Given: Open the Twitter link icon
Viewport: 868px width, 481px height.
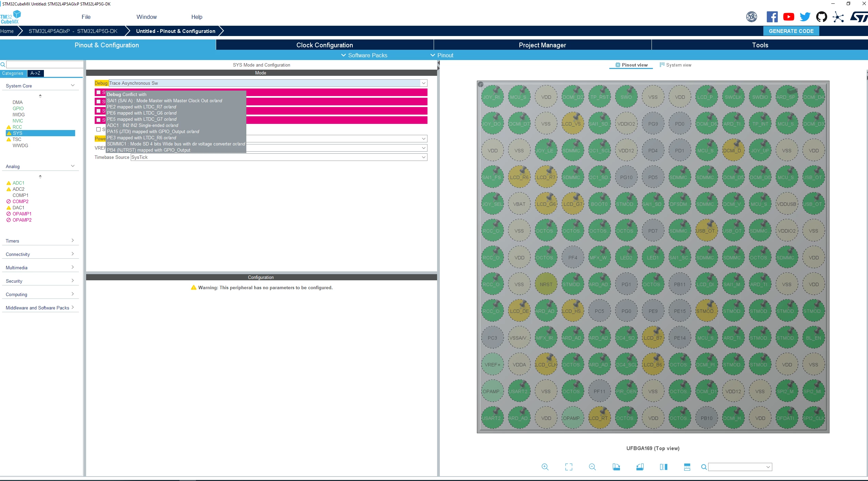Looking at the screenshot, I should click(805, 17).
